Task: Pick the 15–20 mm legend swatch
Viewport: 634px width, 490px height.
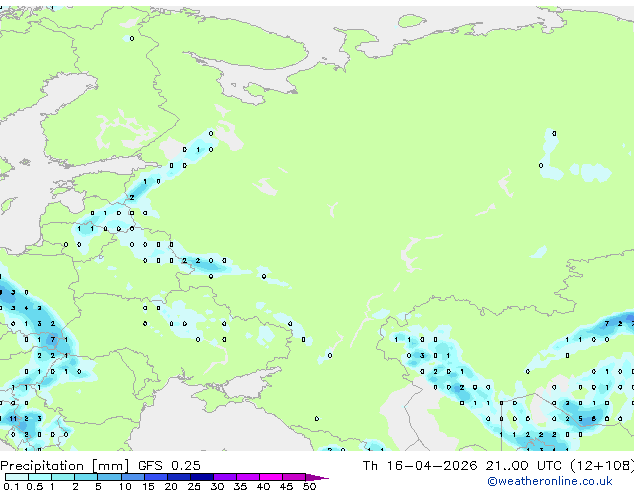Action: pos(155,477)
